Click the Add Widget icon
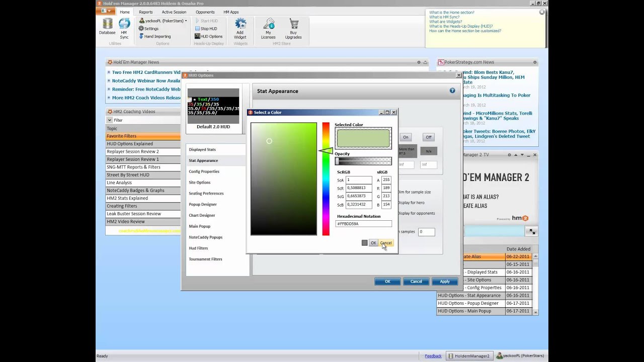This screenshot has width=644, height=362. click(240, 28)
